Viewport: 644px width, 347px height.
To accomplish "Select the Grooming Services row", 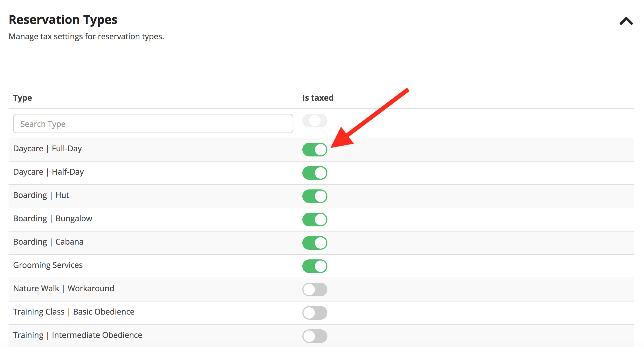I will 48,265.
